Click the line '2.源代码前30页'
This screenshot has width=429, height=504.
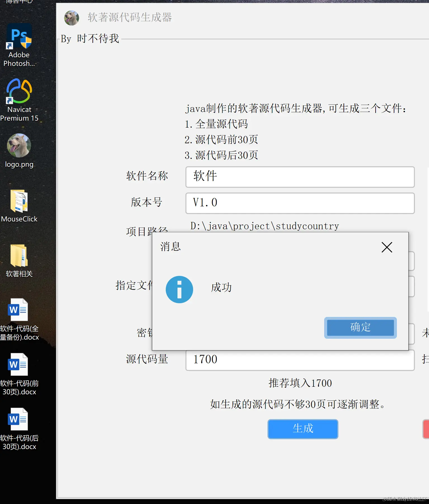point(221,139)
